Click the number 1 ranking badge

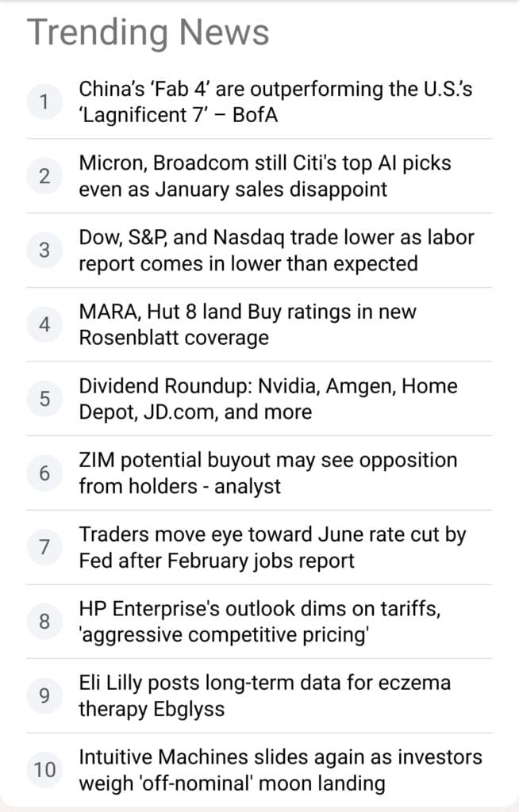[x=45, y=101]
